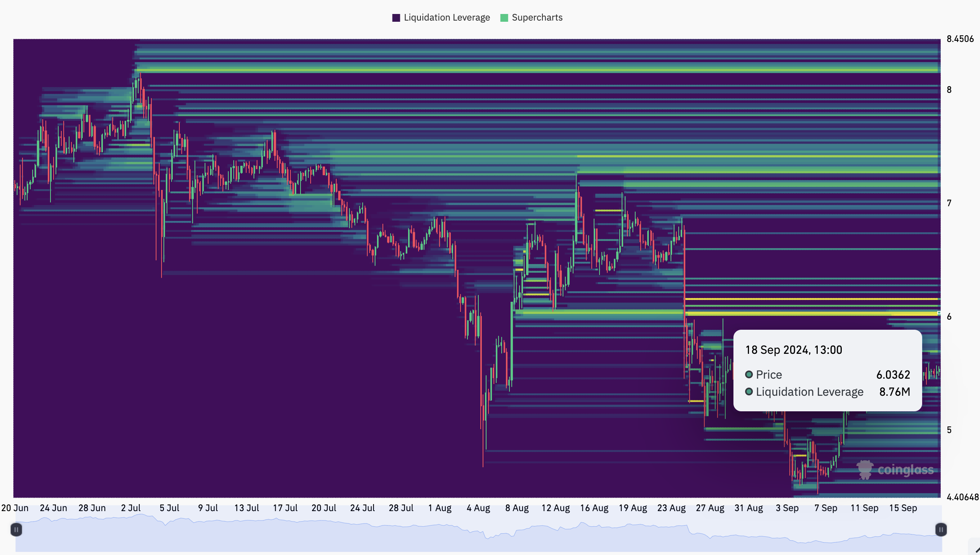Click the purple Liquidation Leverage swatch
980x555 pixels.
[x=396, y=18]
